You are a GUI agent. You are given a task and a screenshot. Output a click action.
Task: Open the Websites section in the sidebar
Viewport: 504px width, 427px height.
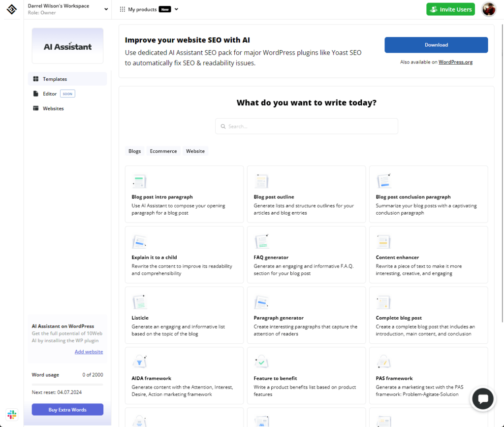(67, 108)
